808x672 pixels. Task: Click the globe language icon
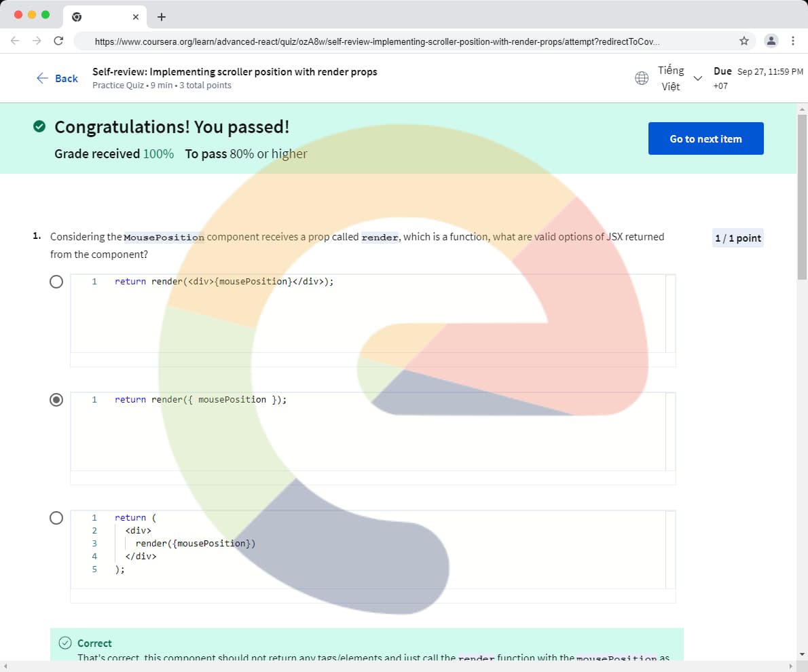(642, 78)
